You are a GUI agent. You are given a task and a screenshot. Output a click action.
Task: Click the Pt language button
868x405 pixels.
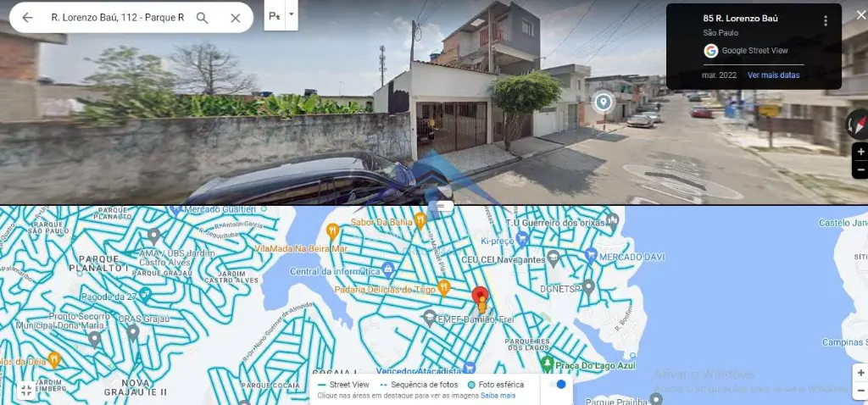(275, 15)
